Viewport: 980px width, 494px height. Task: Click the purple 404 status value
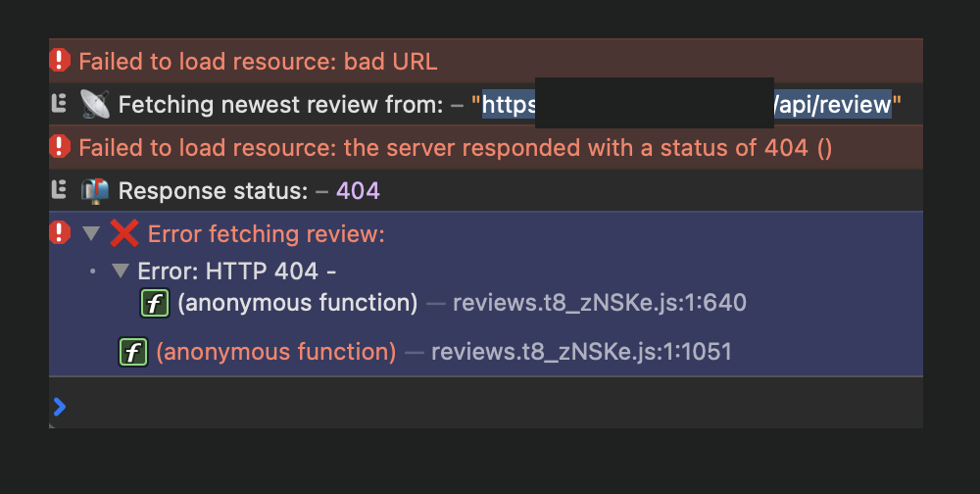coord(358,191)
